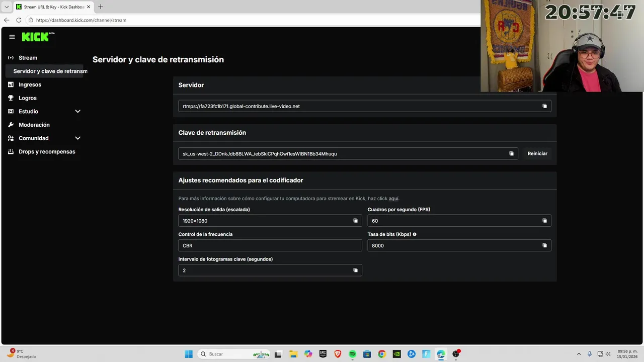Click the Servidor section heading
644x362 pixels.
coord(191,85)
